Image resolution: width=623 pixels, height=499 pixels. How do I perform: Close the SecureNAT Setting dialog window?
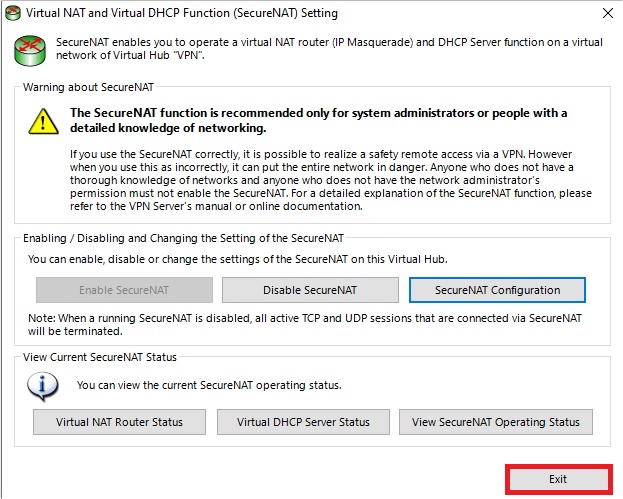click(x=607, y=13)
